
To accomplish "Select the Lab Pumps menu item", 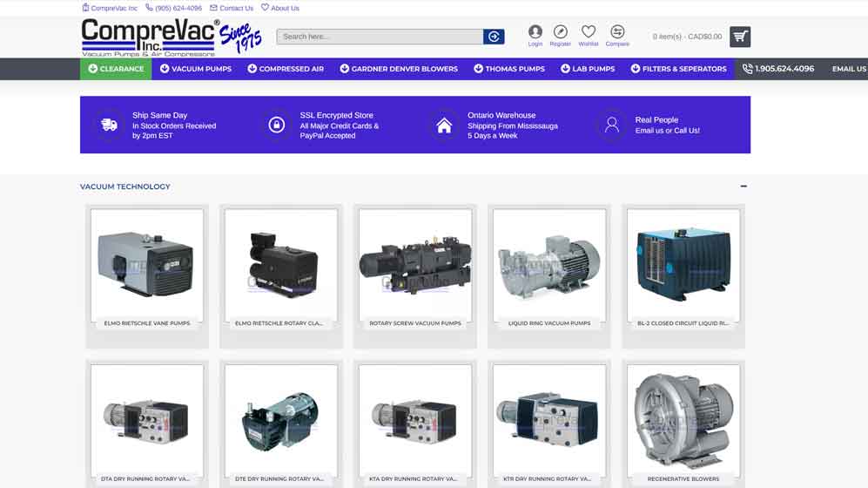I will pyautogui.click(x=588, y=69).
